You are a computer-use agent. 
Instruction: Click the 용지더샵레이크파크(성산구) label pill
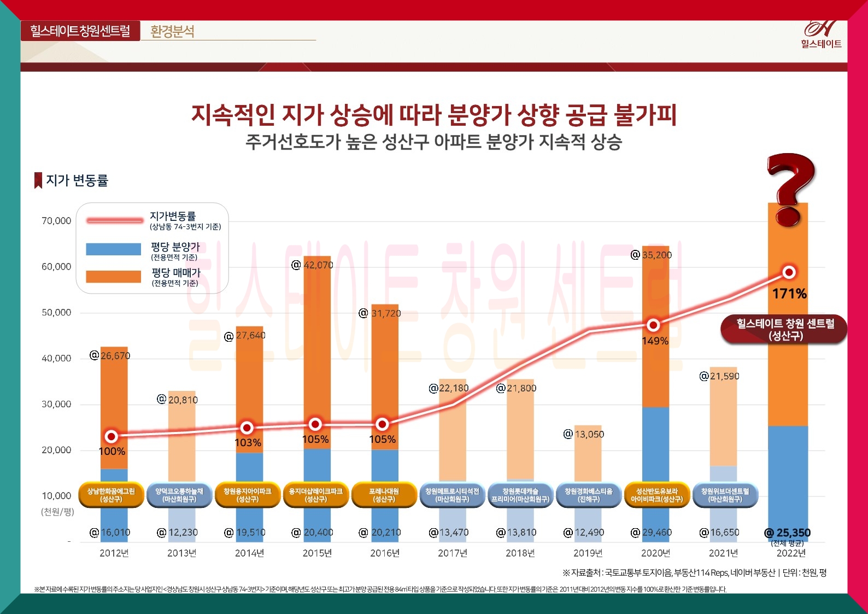[316, 495]
